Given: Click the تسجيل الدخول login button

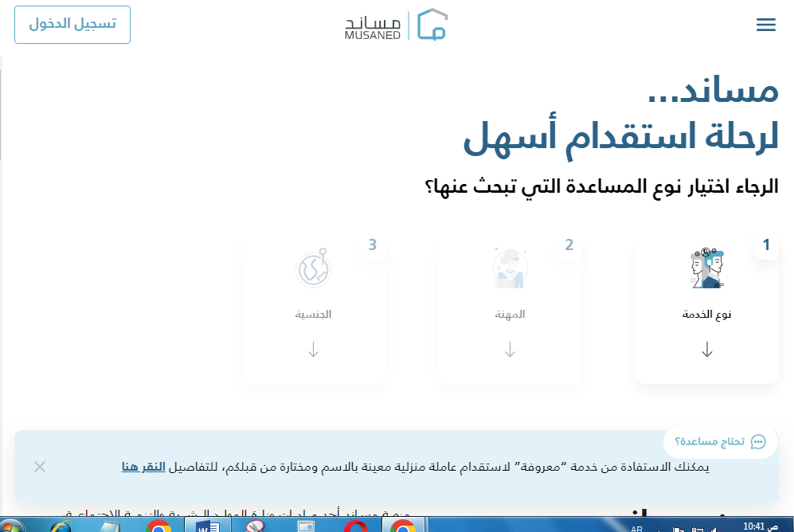Looking at the screenshot, I should (72, 25).
